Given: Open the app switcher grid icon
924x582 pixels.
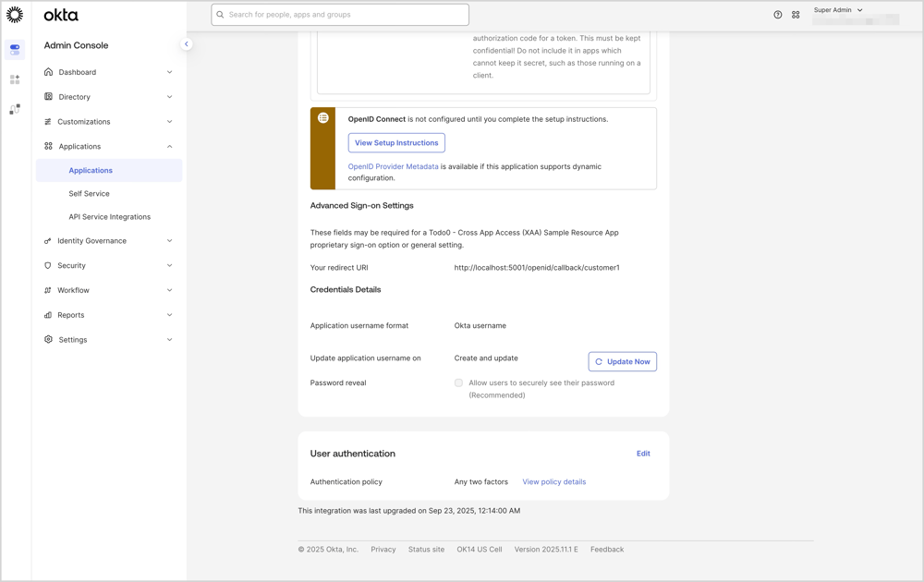Looking at the screenshot, I should coord(796,15).
